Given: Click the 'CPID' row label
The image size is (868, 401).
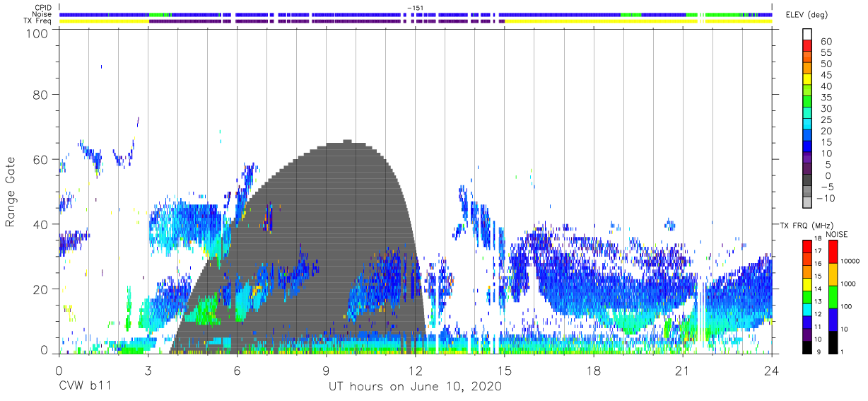Looking at the screenshot, I should tap(42, 8).
